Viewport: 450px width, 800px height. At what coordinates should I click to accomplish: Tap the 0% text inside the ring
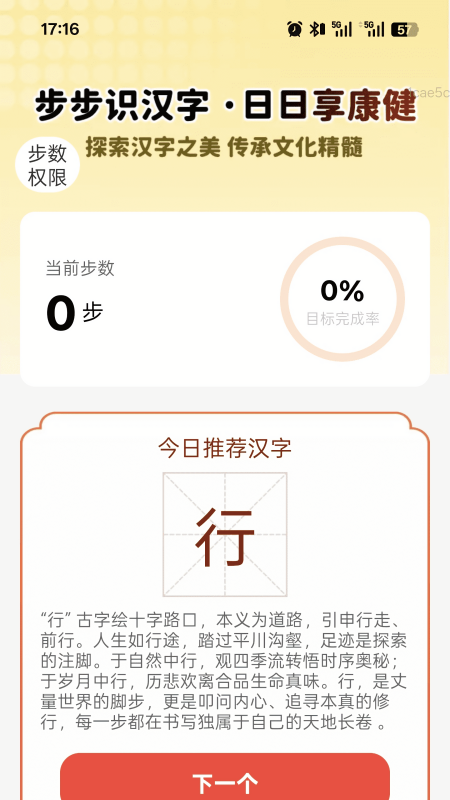(x=342, y=291)
